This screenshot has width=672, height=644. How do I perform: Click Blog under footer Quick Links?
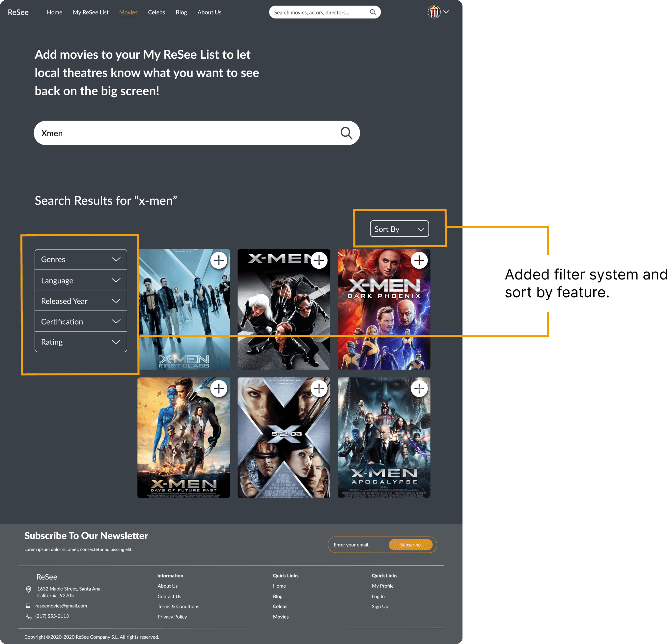point(278,597)
